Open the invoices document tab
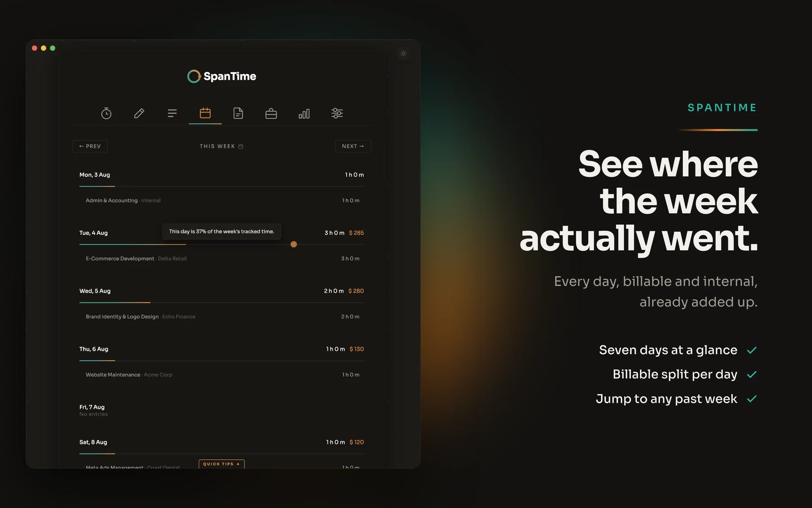This screenshot has width=812, height=508. pyautogui.click(x=238, y=113)
